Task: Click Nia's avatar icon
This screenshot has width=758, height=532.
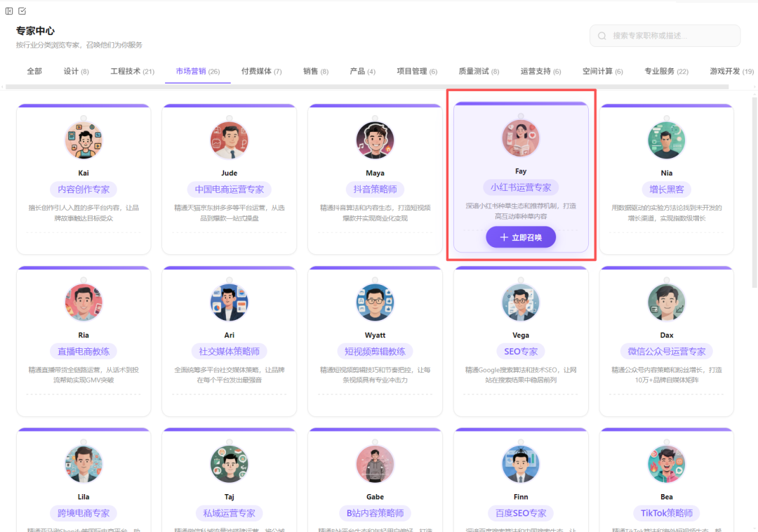Action: point(666,140)
